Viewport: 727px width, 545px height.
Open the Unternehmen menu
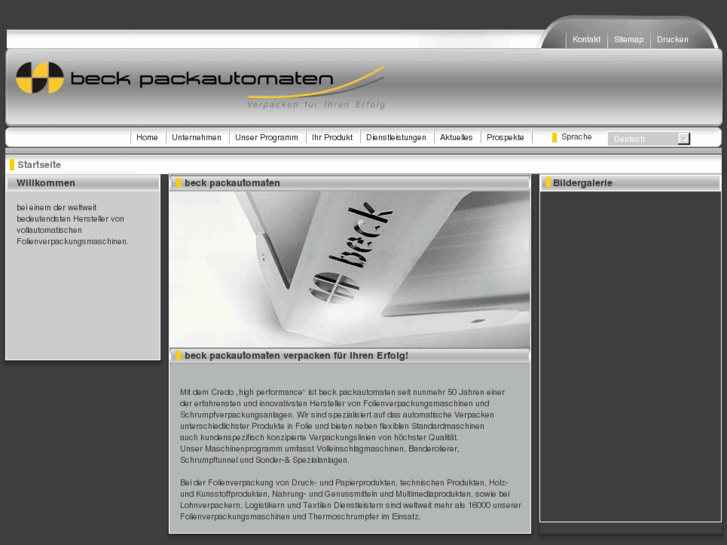click(x=197, y=137)
